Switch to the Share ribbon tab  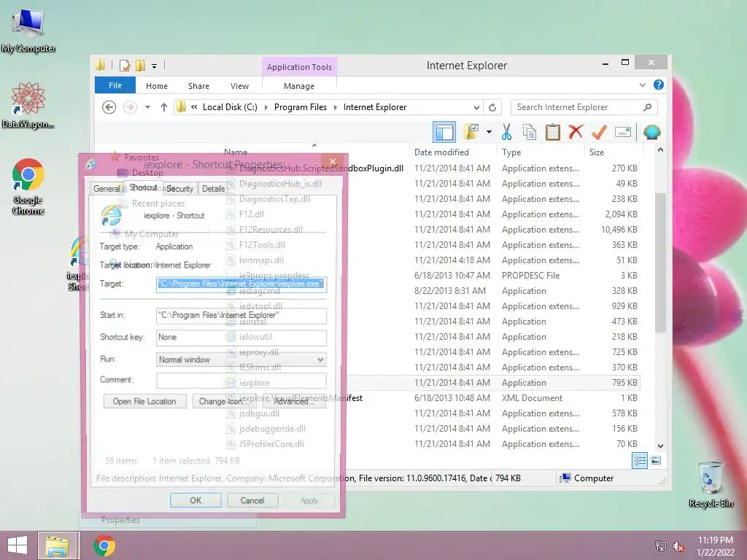[x=198, y=86]
